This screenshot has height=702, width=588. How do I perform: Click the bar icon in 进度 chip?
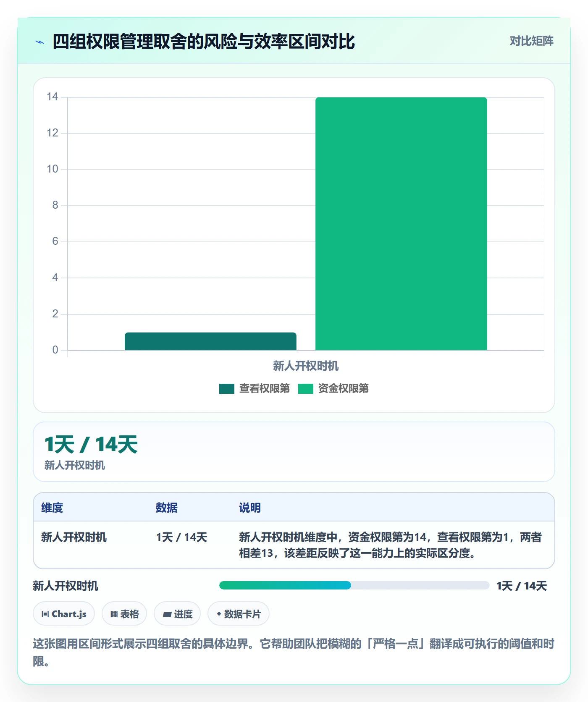[x=167, y=615]
